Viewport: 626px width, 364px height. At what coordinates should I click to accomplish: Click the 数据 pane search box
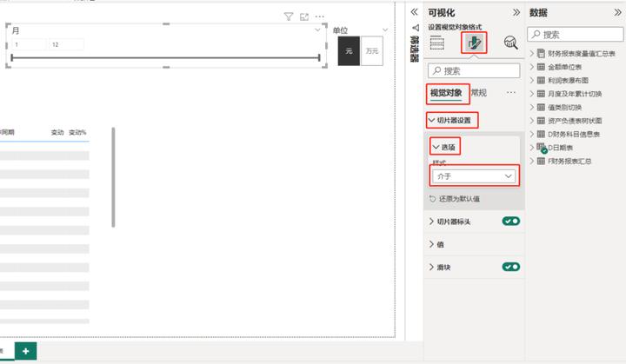[575, 35]
